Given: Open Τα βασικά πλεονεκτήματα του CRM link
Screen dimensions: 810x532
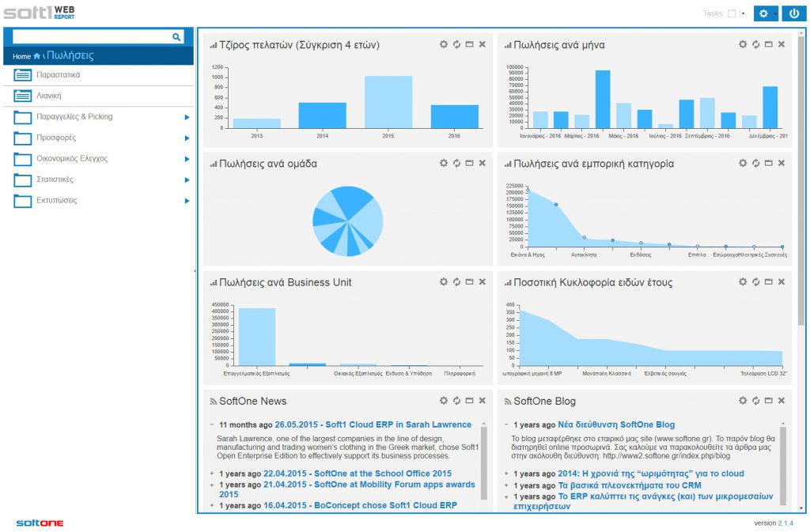Looking at the screenshot, I should 630,485.
